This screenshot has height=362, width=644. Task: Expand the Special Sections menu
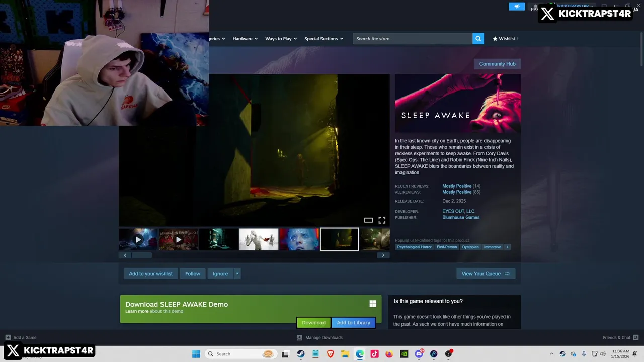click(x=324, y=39)
